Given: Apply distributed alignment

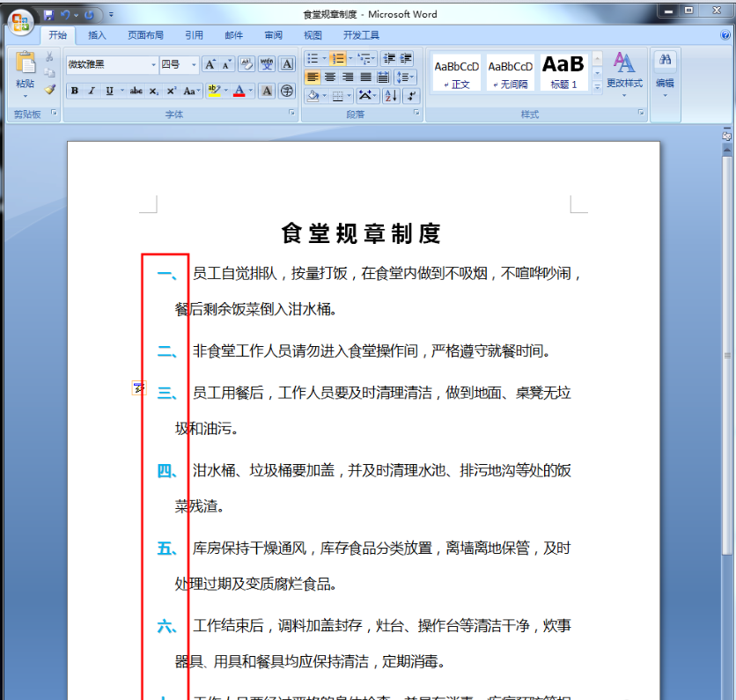Looking at the screenshot, I should click(383, 77).
